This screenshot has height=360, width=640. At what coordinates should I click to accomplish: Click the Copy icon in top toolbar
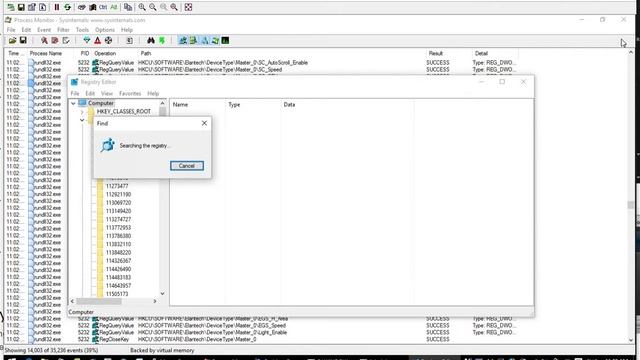tap(128, 7)
